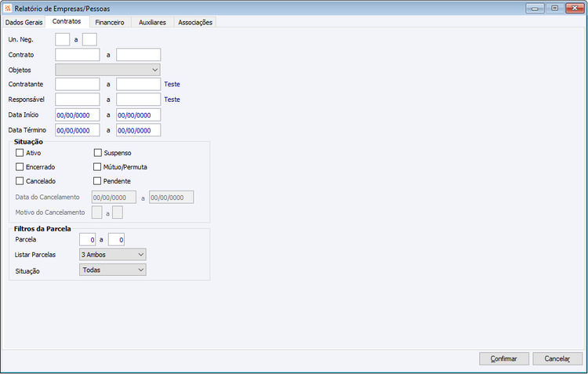The width and height of the screenshot is (588, 374).
Task: Click the first Contrato input field
Action: 78,55
